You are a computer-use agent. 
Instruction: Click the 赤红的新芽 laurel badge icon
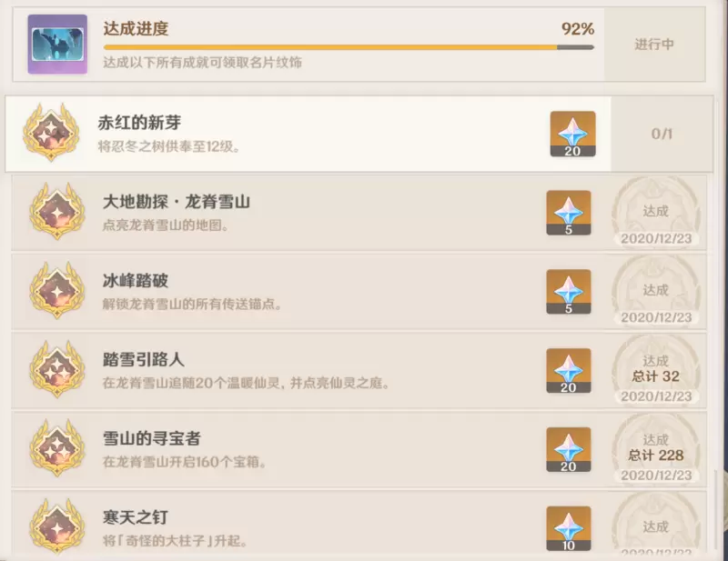[x=51, y=133]
